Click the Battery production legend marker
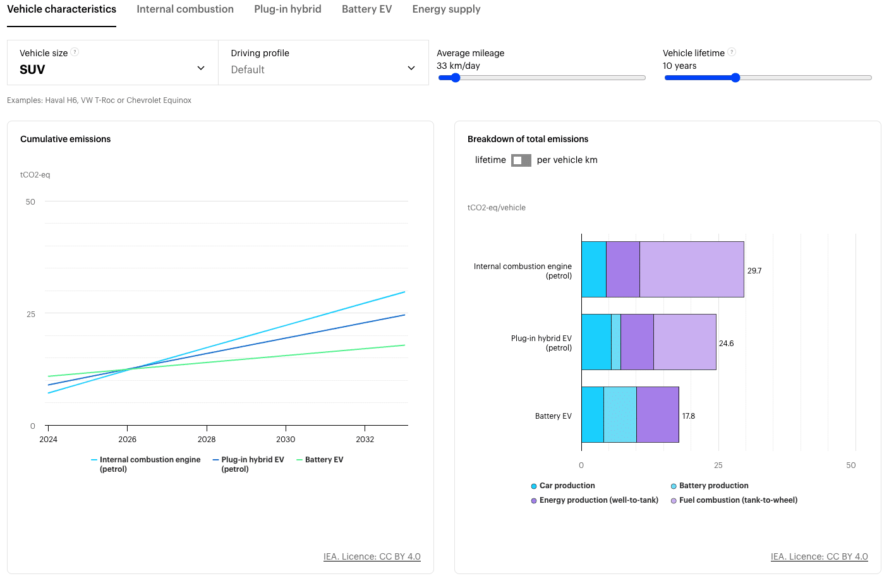889x588 pixels. point(674,486)
